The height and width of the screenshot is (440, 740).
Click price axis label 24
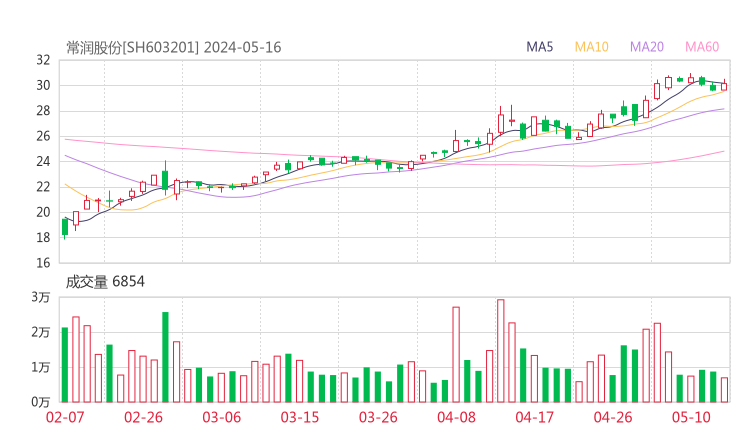point(43,161)
